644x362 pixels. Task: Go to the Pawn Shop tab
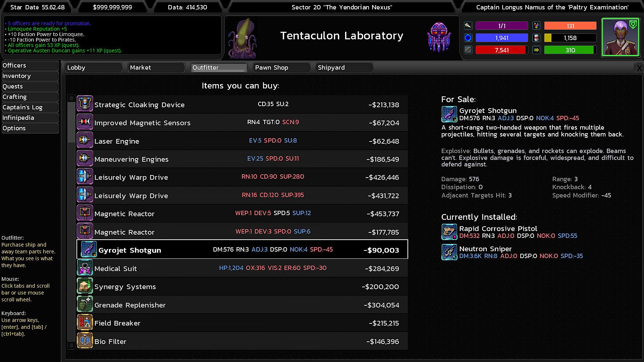point(281,67)
